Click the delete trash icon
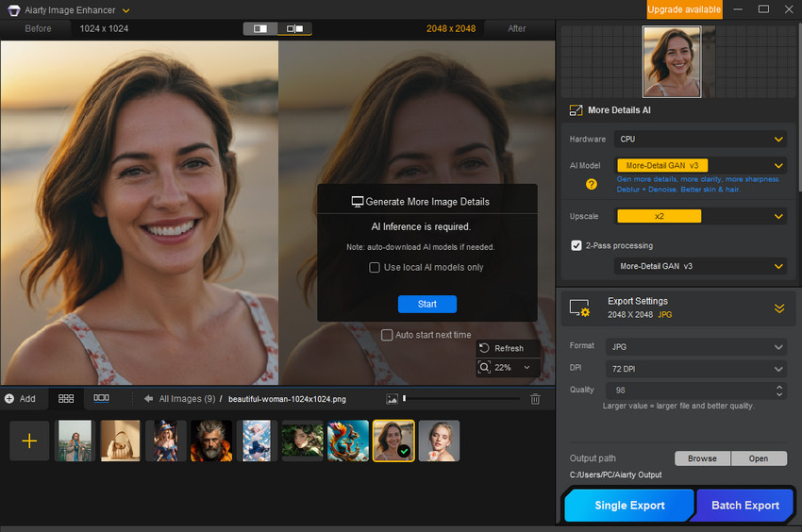The width and height of the screenshot is (802, 532). click(x=535, y=399)
